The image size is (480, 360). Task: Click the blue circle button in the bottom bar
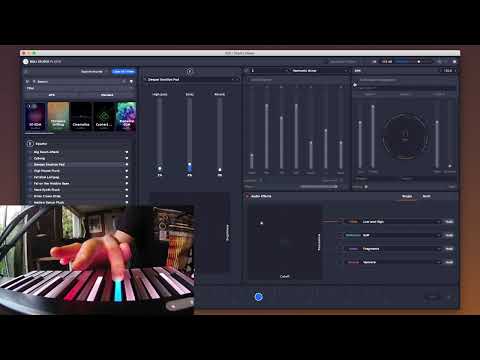pyautogui.click(x=258, y=297)
